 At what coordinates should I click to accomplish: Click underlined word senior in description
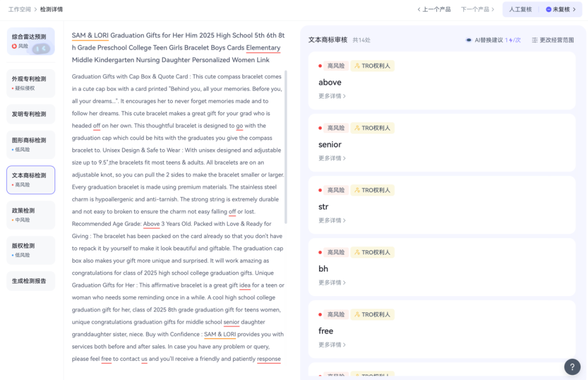[x=231, y=322]
